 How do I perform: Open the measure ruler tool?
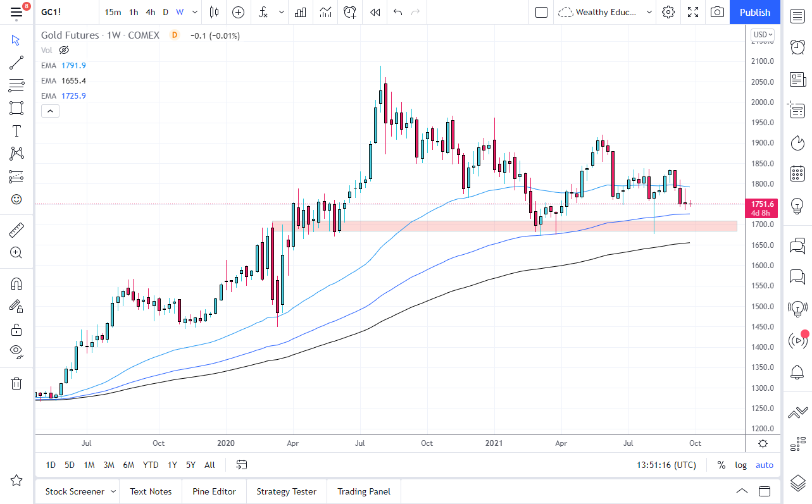pos(16,230)
